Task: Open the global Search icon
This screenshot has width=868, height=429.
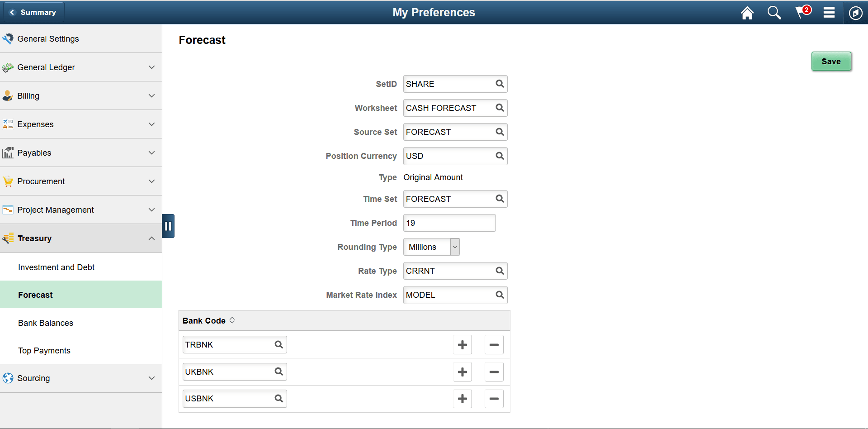Action: coord(774,13)
